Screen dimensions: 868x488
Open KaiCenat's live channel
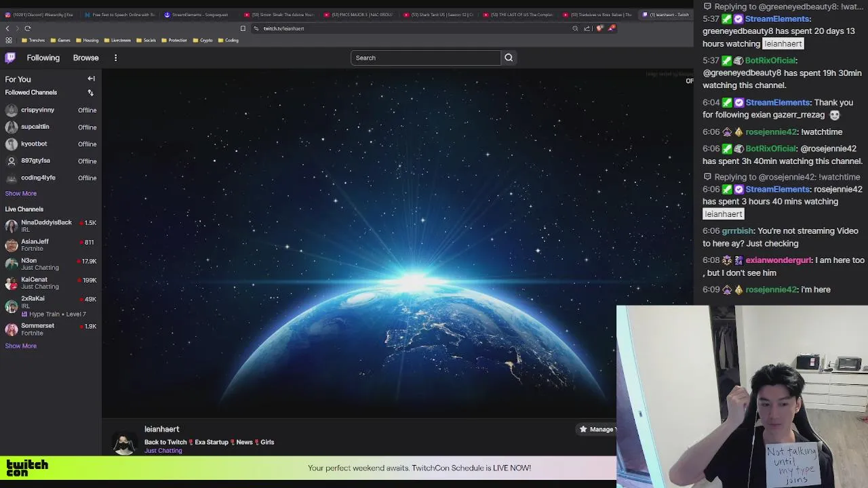[51, 283]
